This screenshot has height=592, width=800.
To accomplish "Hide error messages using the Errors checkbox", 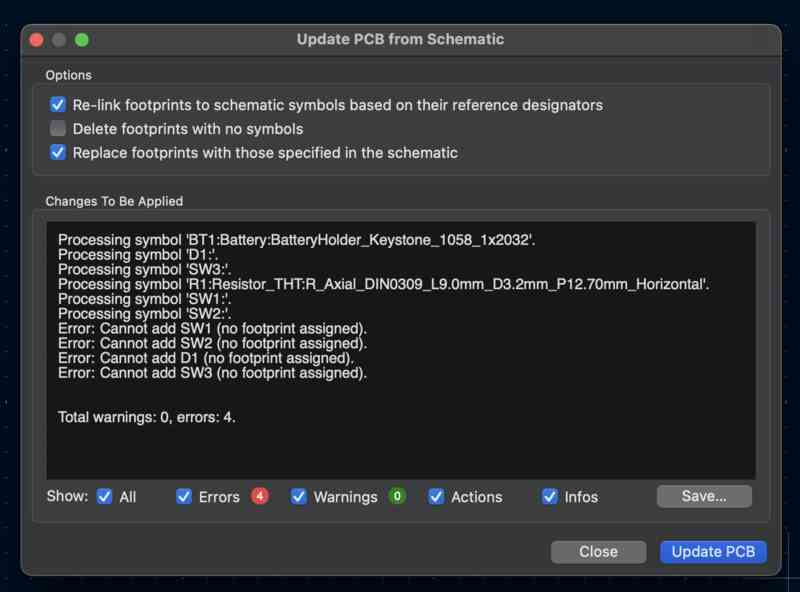I will [x=184, y=497].
